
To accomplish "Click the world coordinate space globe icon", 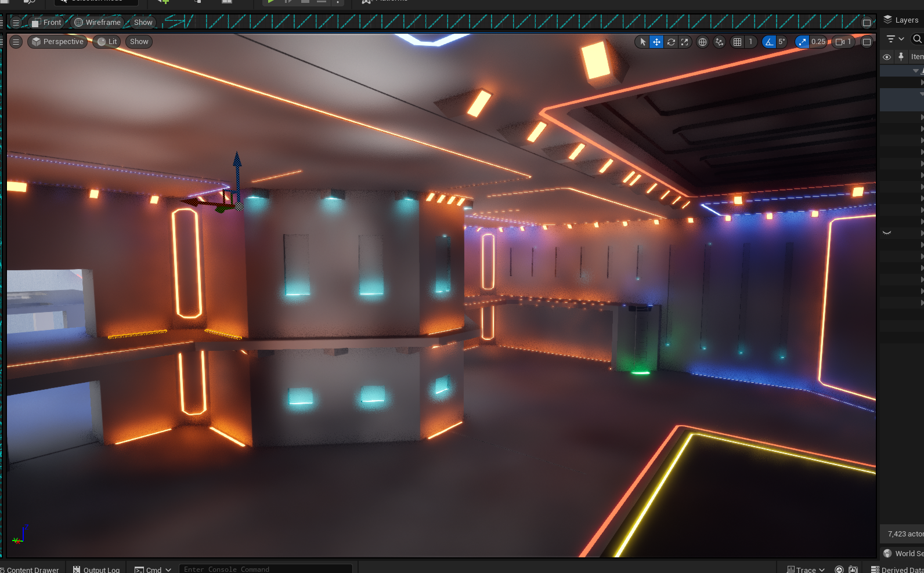I will 702,42.
